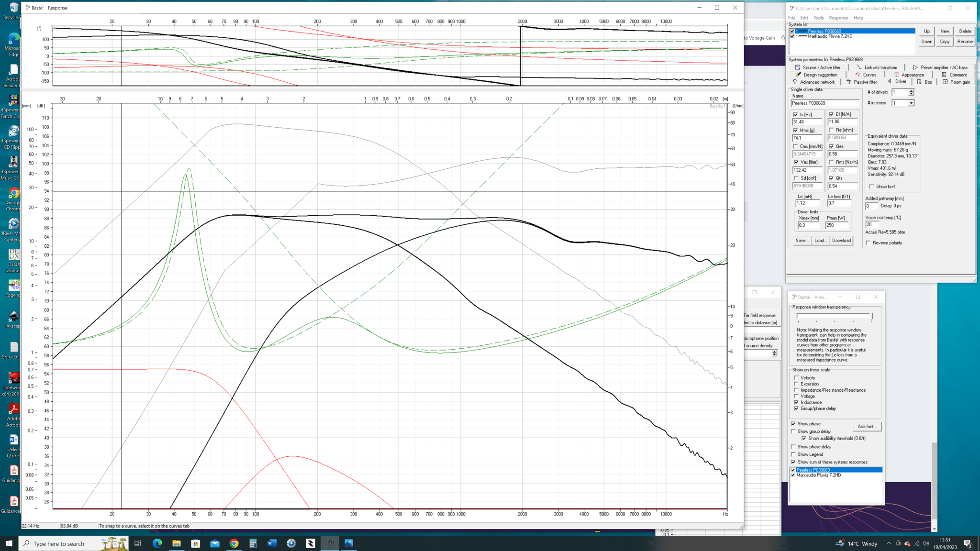Open Inkscape desktop shortcut

pos(13,320)
